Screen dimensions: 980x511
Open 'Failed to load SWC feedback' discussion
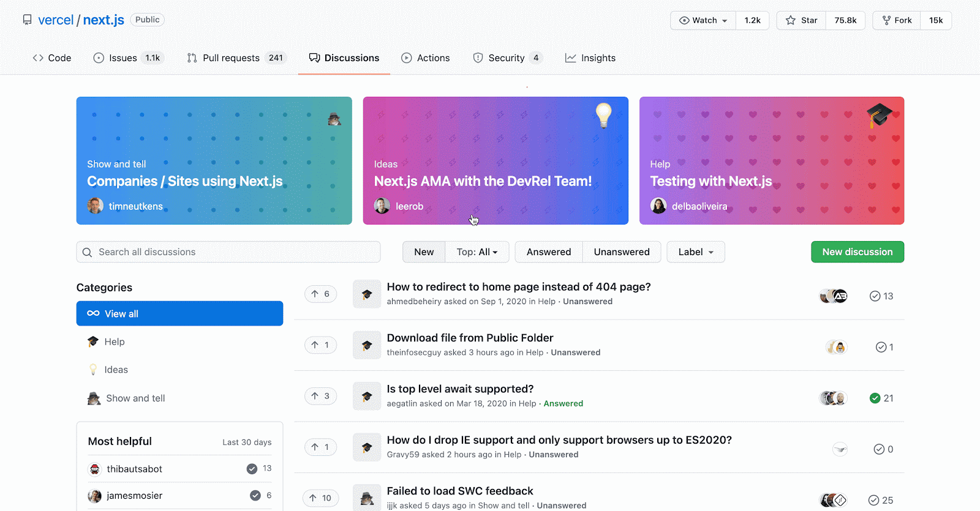click(460, 491)
